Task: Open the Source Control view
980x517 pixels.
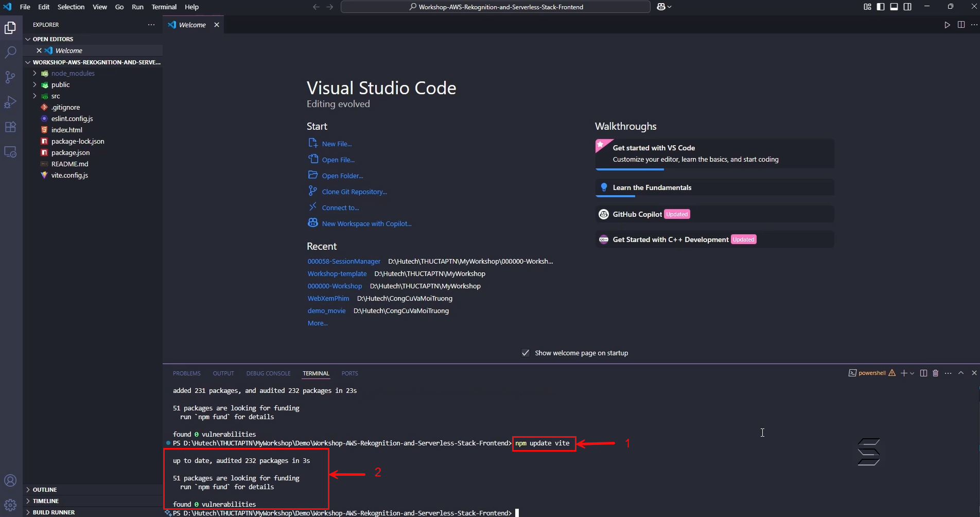Action: click(10, 77)
